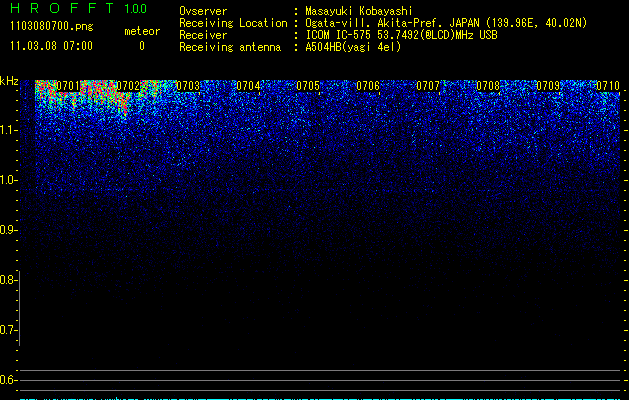Click the 0701 time marker
This screenshot has width=629, height=400.
click(68, 86)
